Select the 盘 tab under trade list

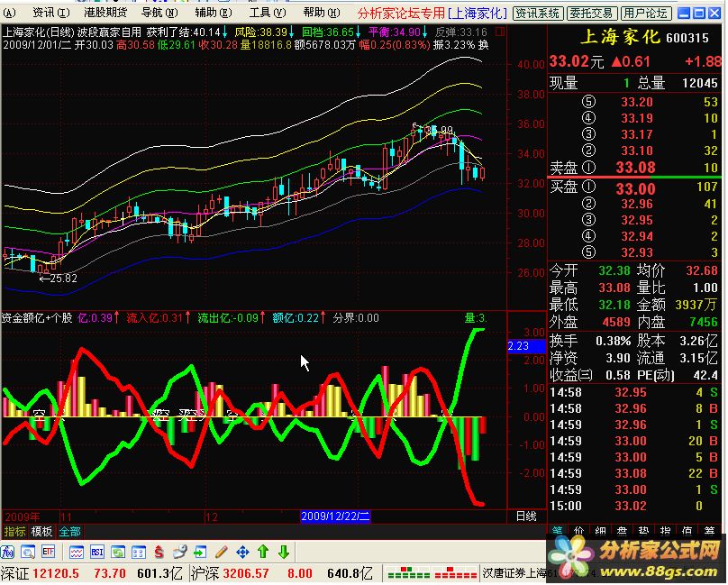point(623,530)
